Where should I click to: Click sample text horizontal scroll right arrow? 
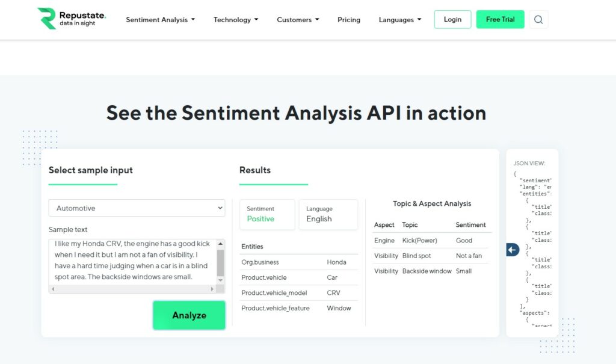pos(212,289)
